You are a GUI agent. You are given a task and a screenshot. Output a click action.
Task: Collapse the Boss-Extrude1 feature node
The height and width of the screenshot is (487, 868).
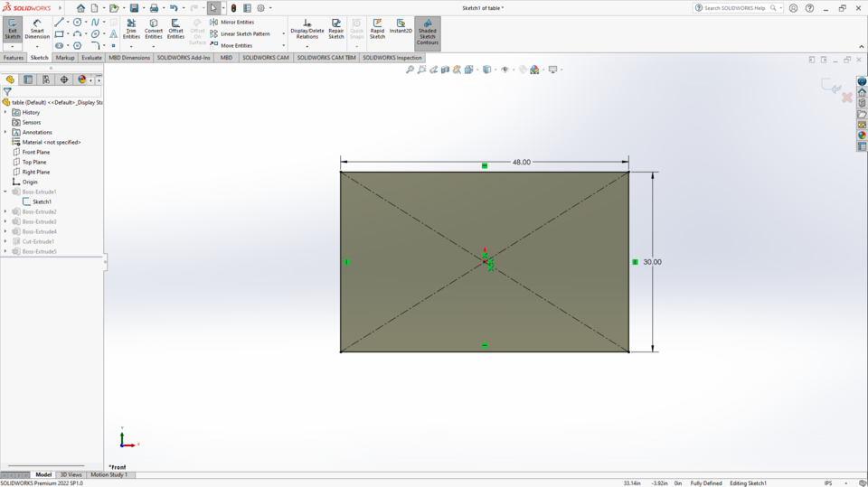tap(5, 192)
